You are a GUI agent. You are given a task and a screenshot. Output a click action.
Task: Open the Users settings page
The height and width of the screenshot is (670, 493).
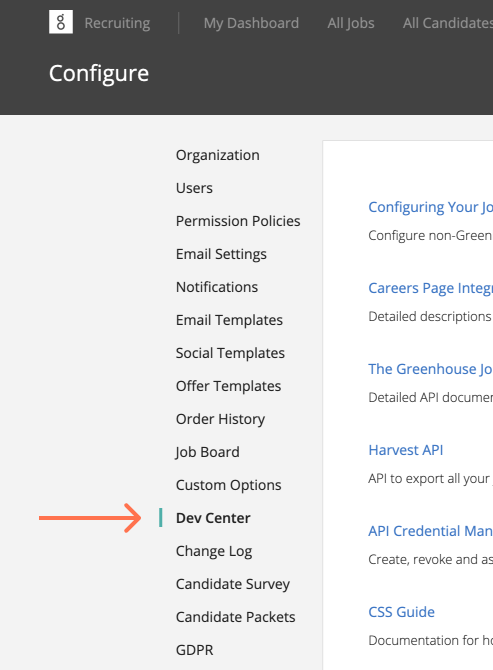click(194, 188)
